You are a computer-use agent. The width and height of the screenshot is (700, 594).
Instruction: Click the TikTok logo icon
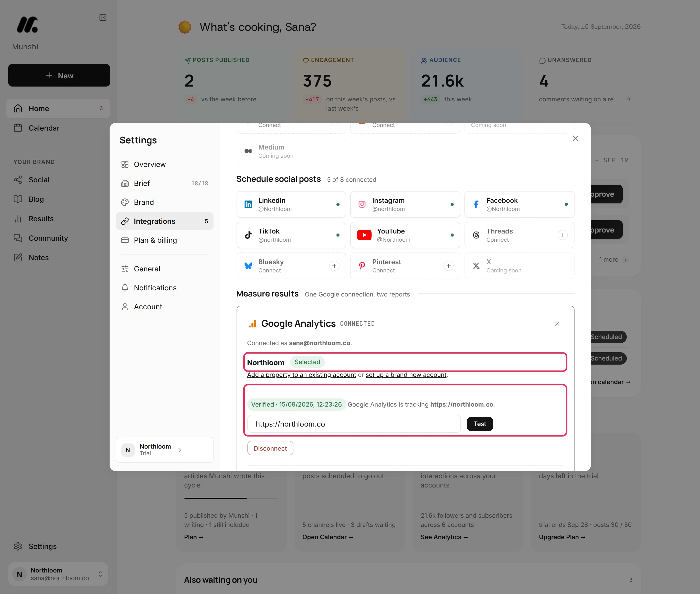coord(248,235)
